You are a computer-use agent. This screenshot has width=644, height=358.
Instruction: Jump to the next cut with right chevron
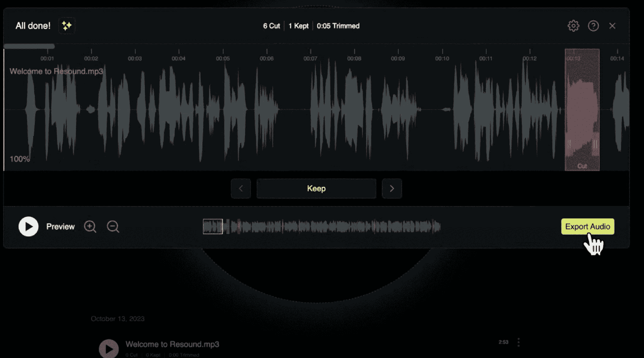click(x=392, y=189)
